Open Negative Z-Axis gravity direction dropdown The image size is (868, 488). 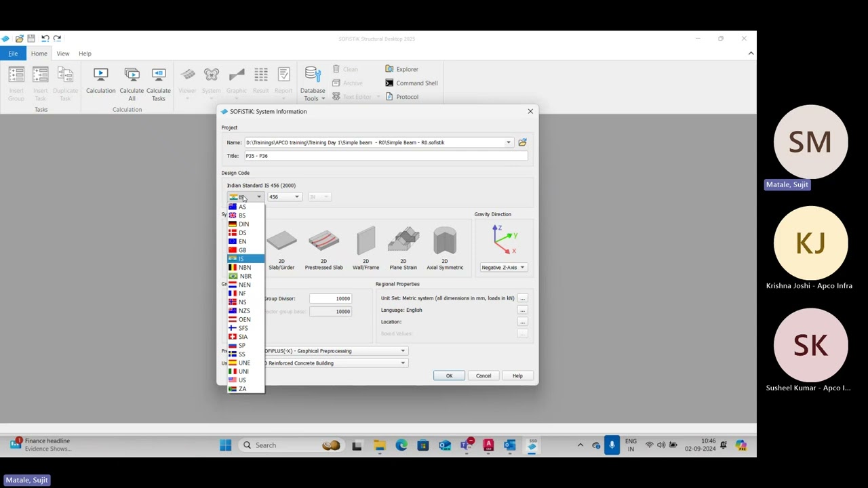coord(503,268)
